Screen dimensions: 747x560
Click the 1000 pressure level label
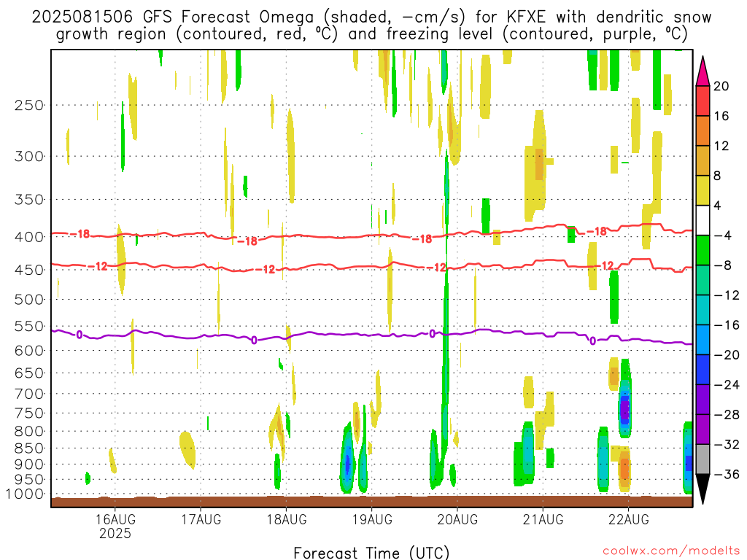point(25,494)
